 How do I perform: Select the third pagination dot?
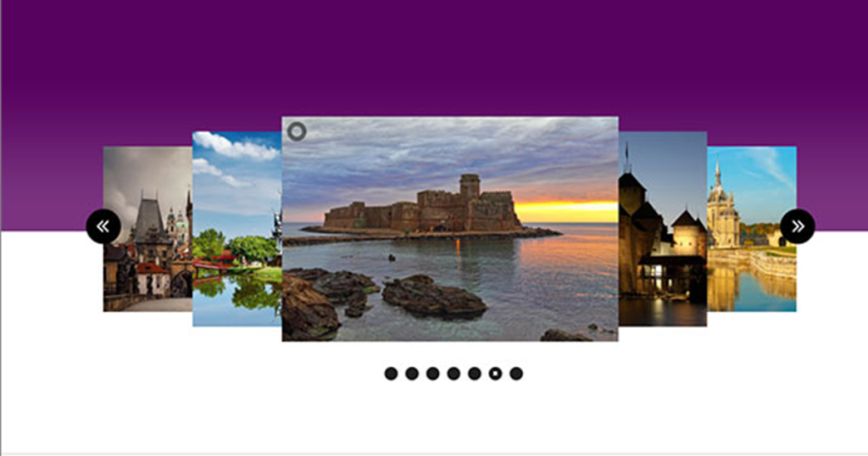(433, 374)
